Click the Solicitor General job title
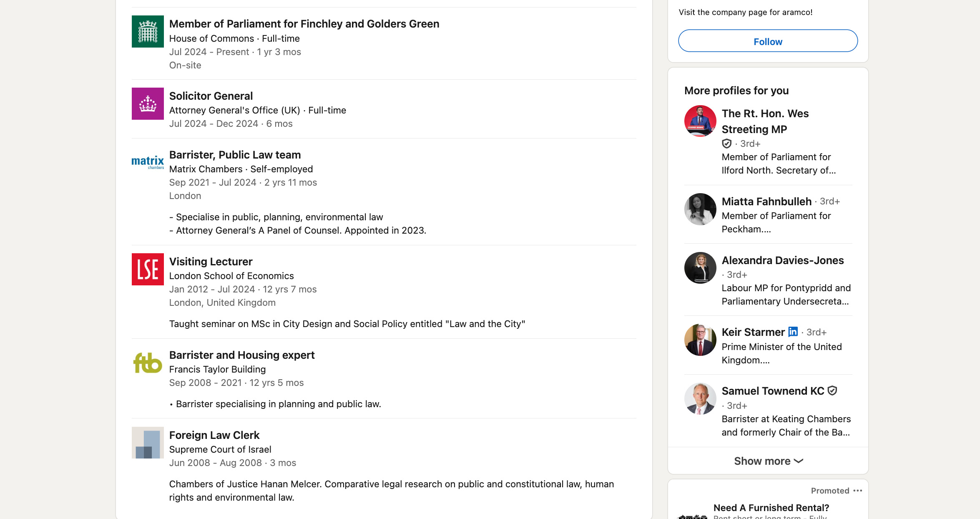 [211, 96]
